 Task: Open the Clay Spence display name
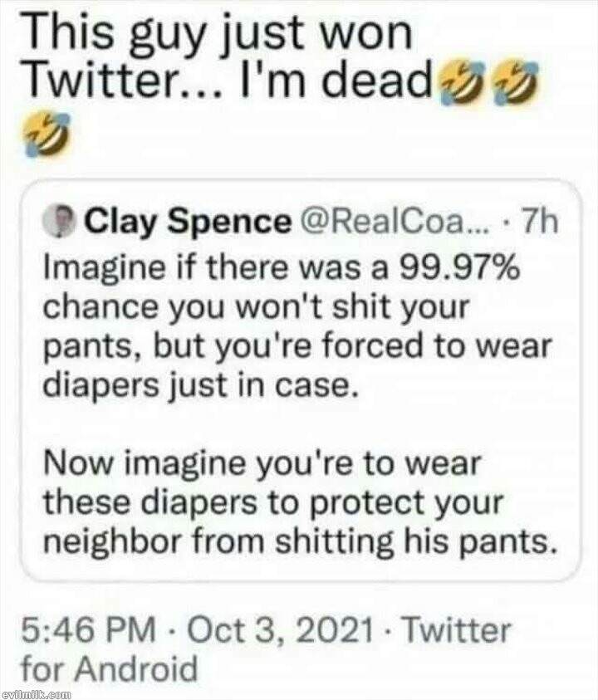[189, 223]
